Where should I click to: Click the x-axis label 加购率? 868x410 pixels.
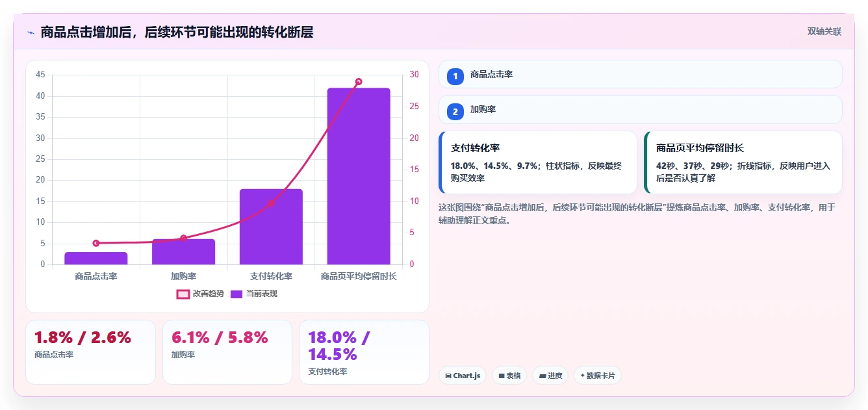tap(183, 276)
